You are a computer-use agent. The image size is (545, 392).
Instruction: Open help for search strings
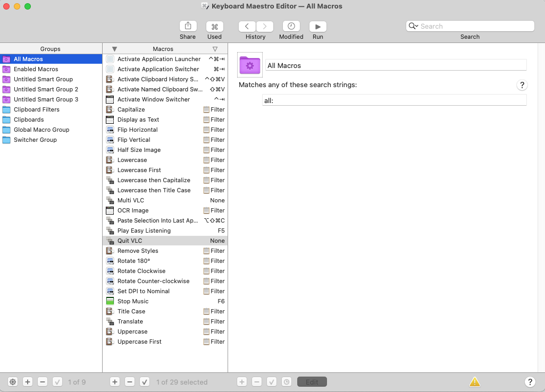click(x=522, y=84)
